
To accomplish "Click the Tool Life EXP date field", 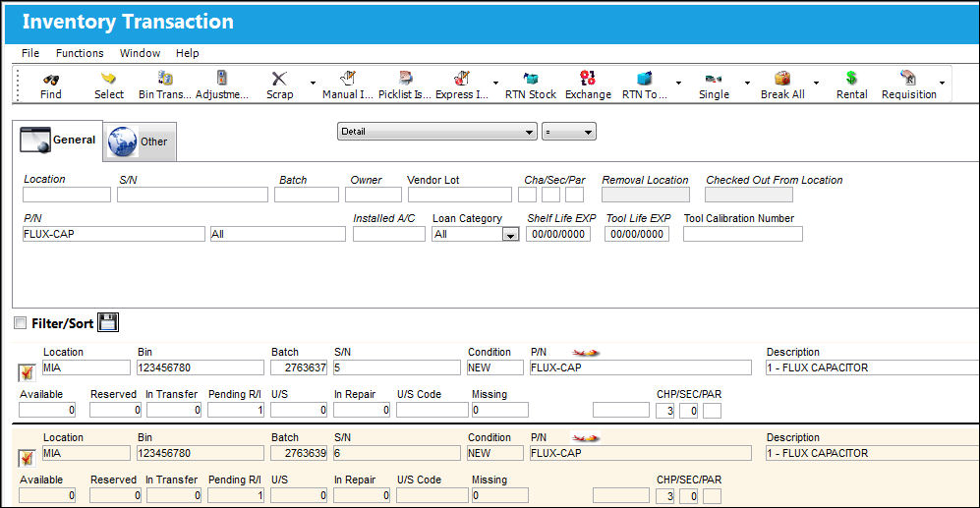I will click(637, 234).
